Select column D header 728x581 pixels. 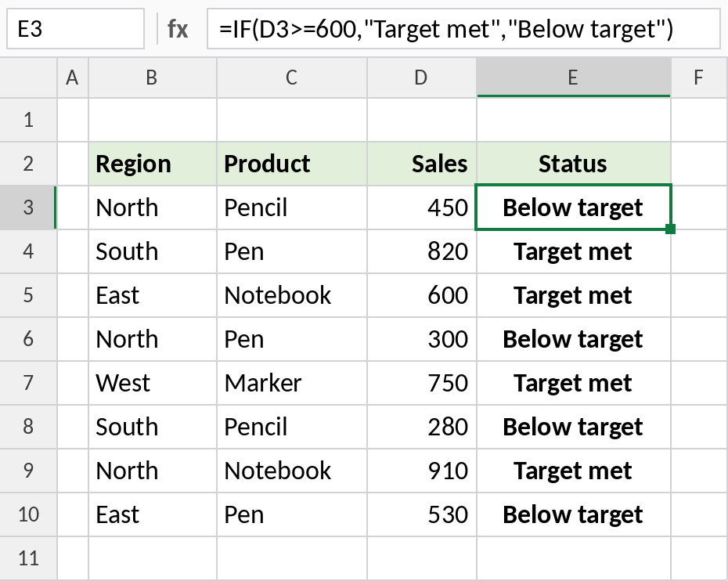[422, 78]
